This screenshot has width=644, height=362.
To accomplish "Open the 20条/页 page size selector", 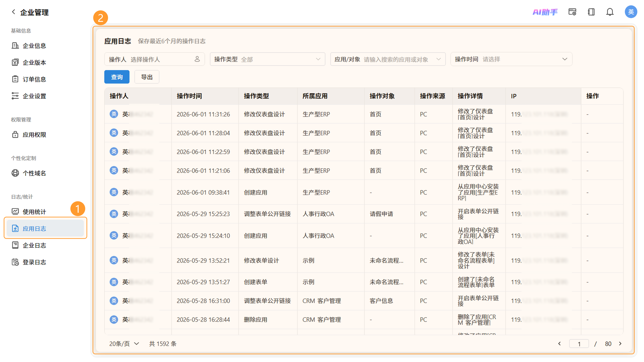I will pyautogui.click(x=124, y=344).
